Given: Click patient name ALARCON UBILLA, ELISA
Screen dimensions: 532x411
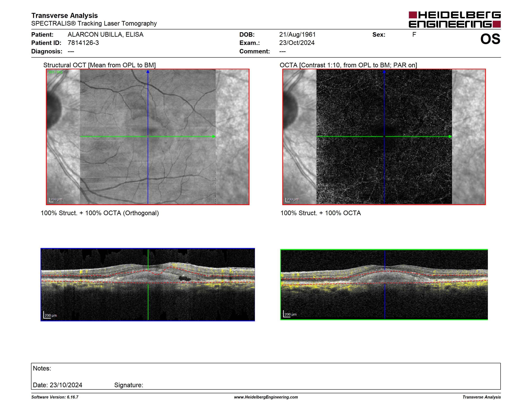Looking at the screenshot, I should [x=105, y=35].
